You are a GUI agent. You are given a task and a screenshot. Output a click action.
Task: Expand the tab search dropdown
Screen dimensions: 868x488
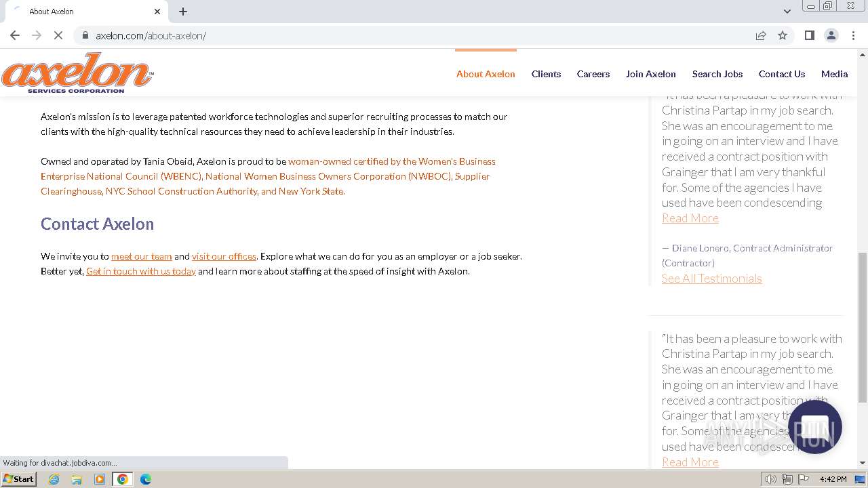tap(787, 12)
